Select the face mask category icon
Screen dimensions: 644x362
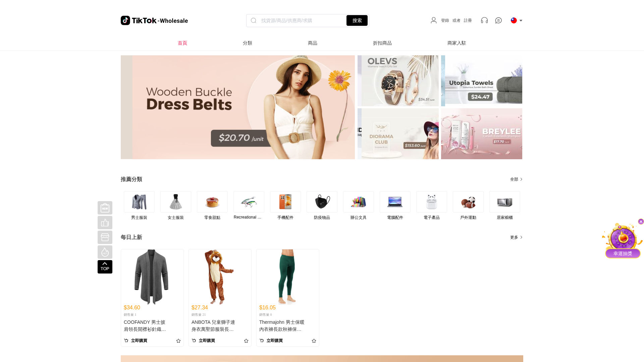click(322, 202)
